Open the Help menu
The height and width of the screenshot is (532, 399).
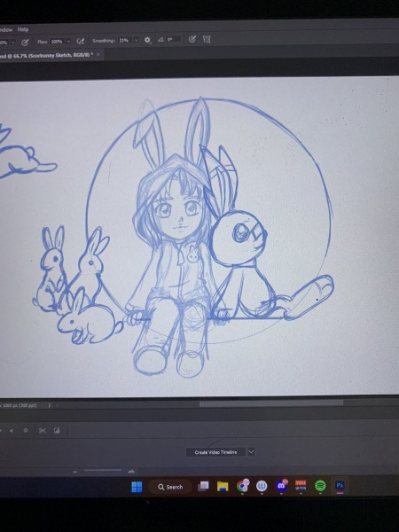23,29
